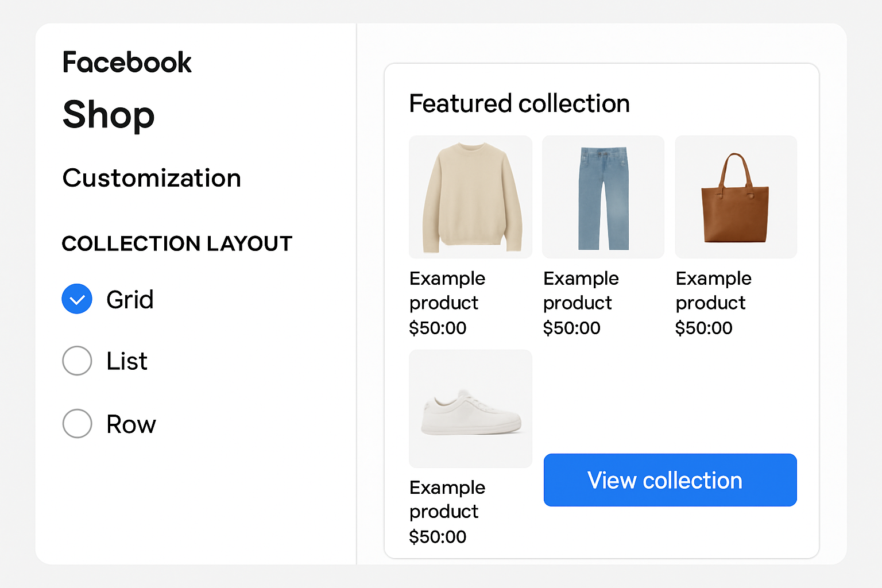Open the Shop section title
Image resolution: width=882 pixels, height=588 pixels.
(x=109, y=115)
